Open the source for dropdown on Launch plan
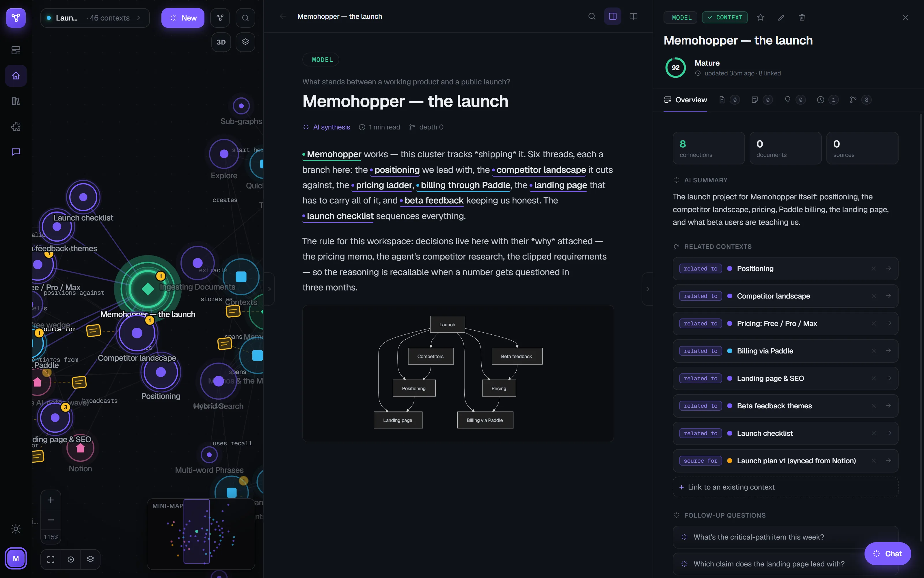Image resolution: width=924 pixels, height=578 pixels. coord(700,461)
